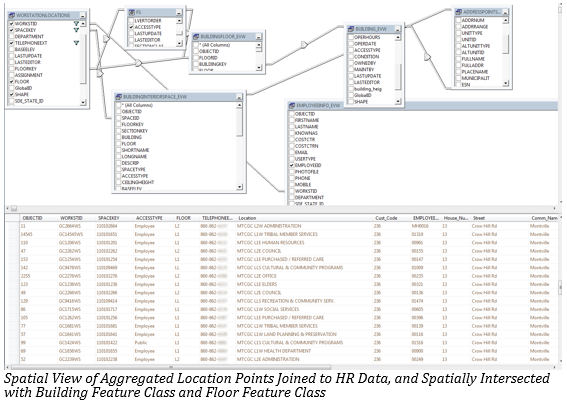Check DEPARTMENT in WORSTATIONLOCATIONS
The width and height of the screenshot is (567, 404).
coord(12,37)
